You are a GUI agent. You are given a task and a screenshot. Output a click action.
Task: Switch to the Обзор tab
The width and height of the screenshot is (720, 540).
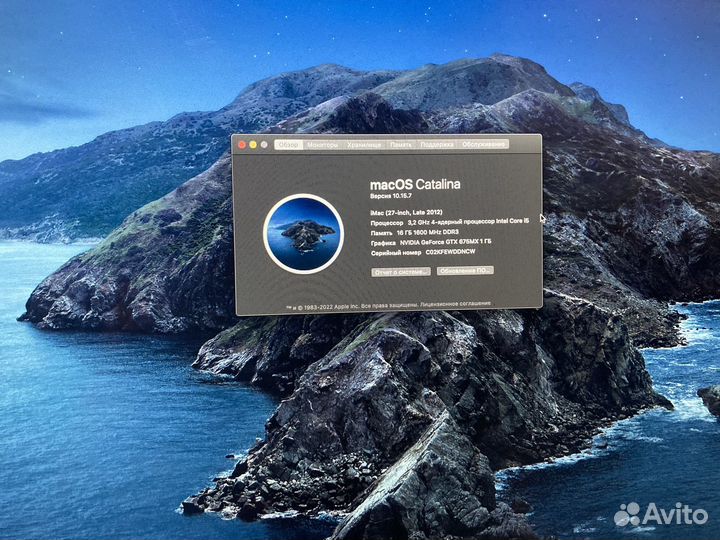[x=288, y=145]
